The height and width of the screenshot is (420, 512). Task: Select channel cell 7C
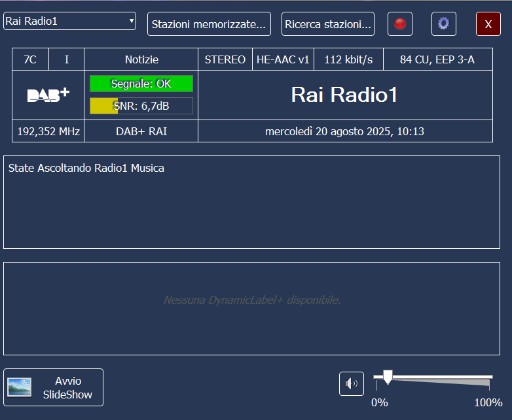tap(30, 59)
